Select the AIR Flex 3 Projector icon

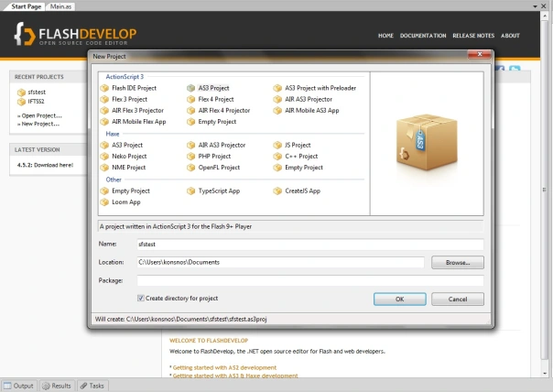104,111
